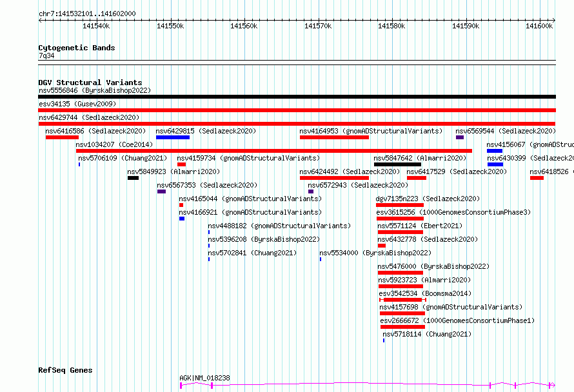The height and width of the screenshot is (392, 574).
Task: Open nsv5476000 (ByrskaBishop2022) label
Action: click(x=433, y=266)
